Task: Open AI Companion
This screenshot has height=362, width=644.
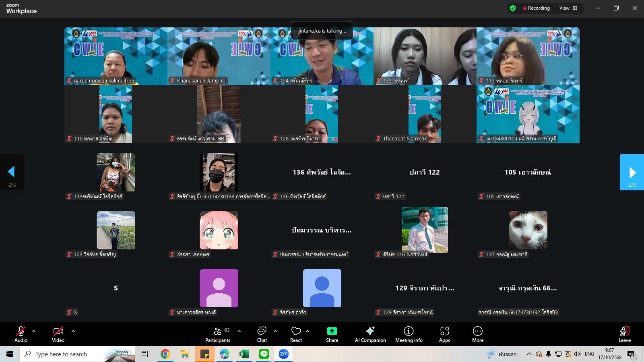Action: pos(370,334)
